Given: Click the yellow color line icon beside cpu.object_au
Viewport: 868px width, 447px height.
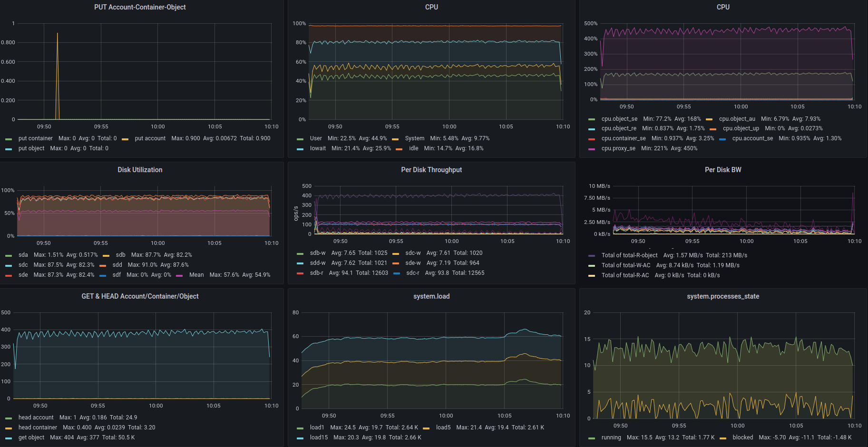Looking at the screenshot, I should [x=709, y=119].
